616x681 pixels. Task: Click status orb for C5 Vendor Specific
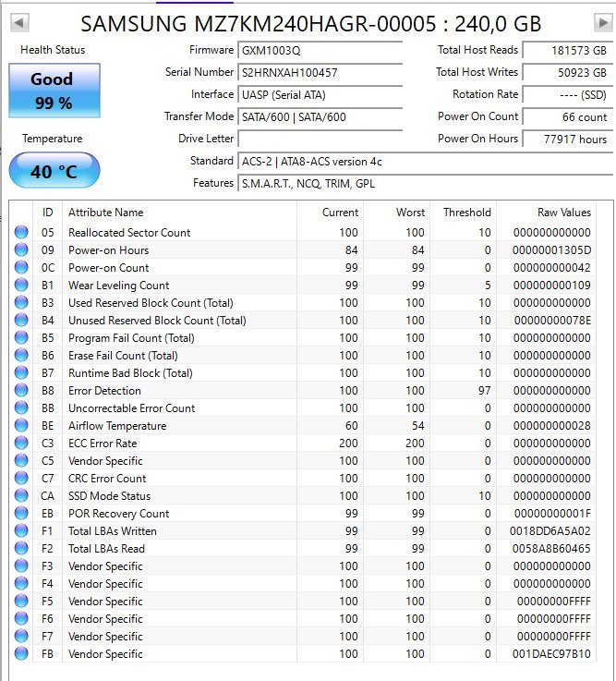pyautogui.click(x=21, y=460)
